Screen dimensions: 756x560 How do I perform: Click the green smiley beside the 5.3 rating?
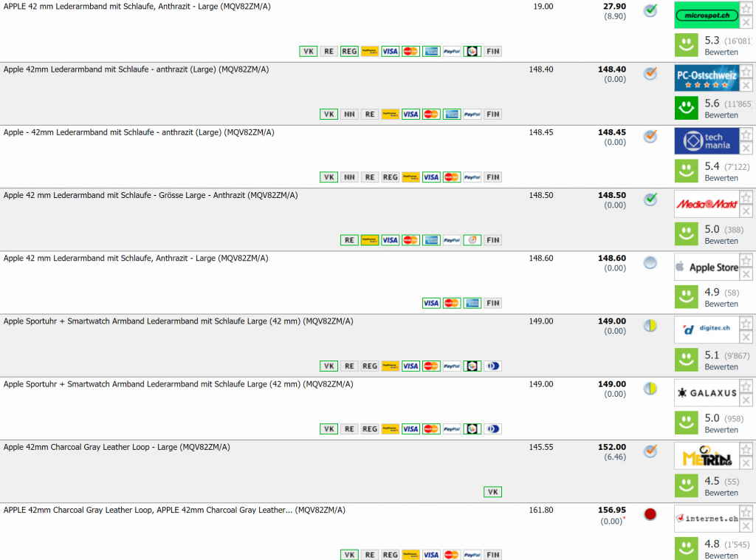click(x=686, y=45)
